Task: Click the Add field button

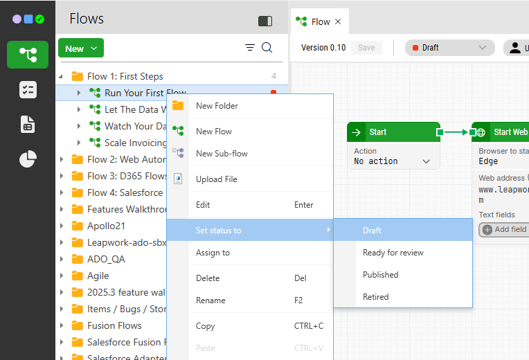Action: [x=504, y=229]
